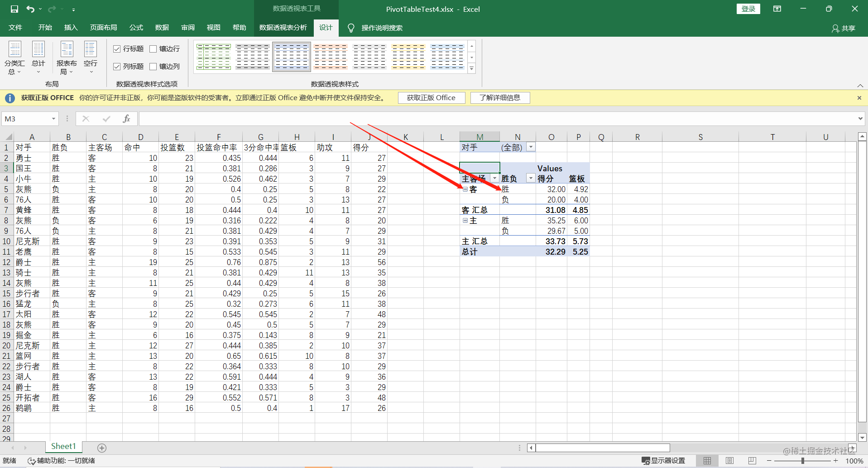Screen dimensions: 868x468
Task: Open the 文件 menu
Action: point(15,27)
